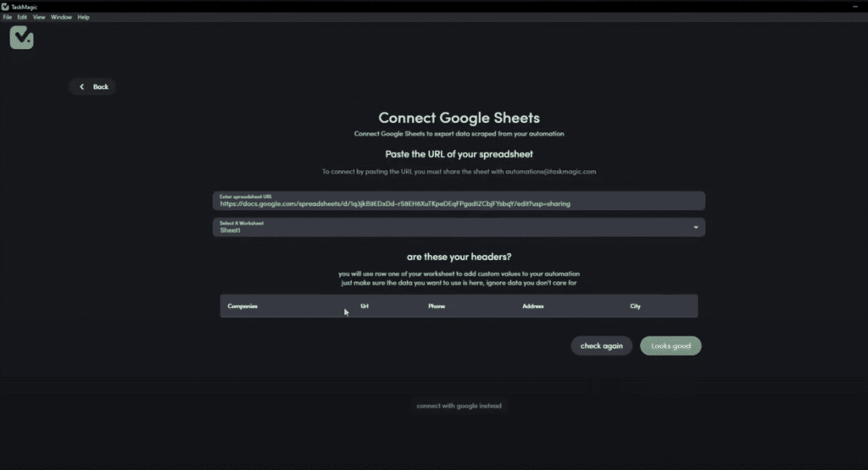Viewport: 868px width, 470px height.
Task: Click the TaskMagic title bar app icon
Action: pyautogui.click(x=6, y=7)
